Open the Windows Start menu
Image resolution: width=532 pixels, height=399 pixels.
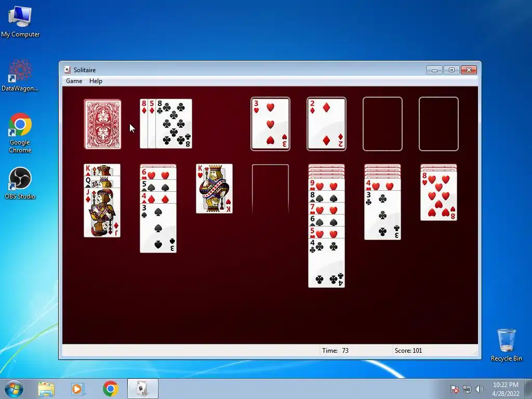[x=14, y=389]
